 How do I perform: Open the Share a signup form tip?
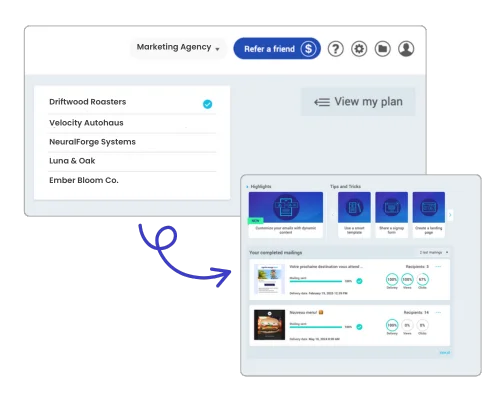(391, 214)
